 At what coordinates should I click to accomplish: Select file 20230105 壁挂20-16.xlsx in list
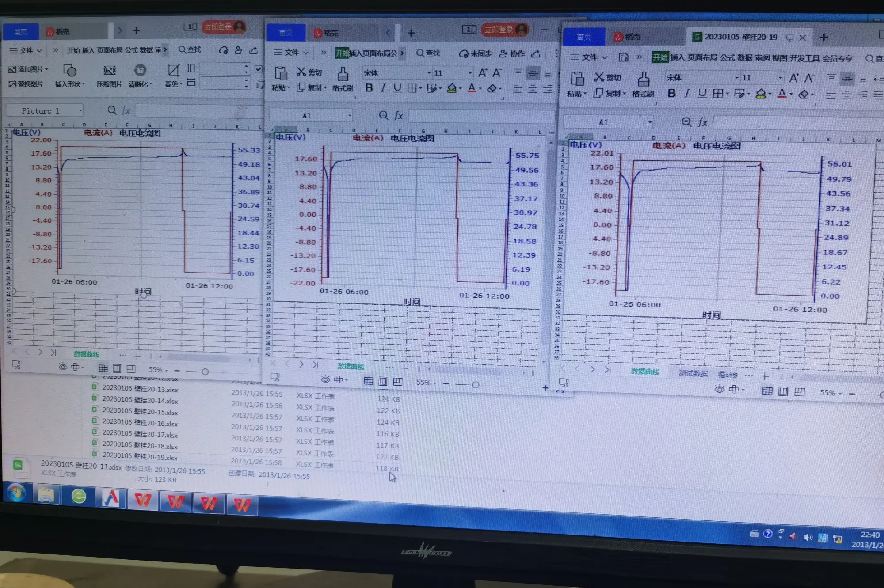point(140,423)
